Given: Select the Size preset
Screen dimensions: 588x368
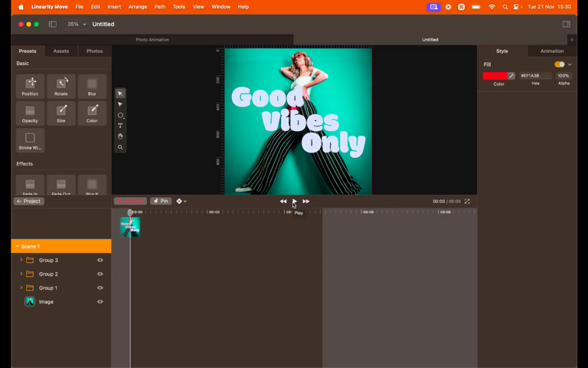Looking at the screenshot, I should 61,113.
